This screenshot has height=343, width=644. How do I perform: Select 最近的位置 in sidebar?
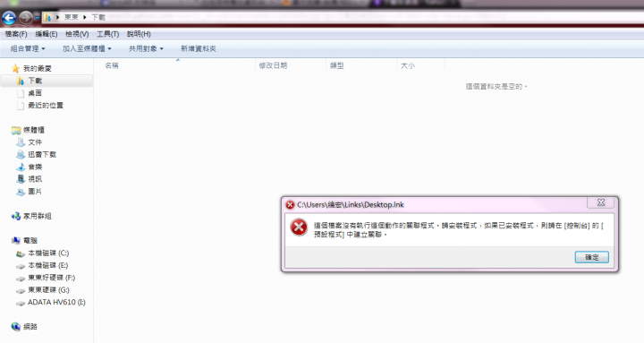[47, 106]
